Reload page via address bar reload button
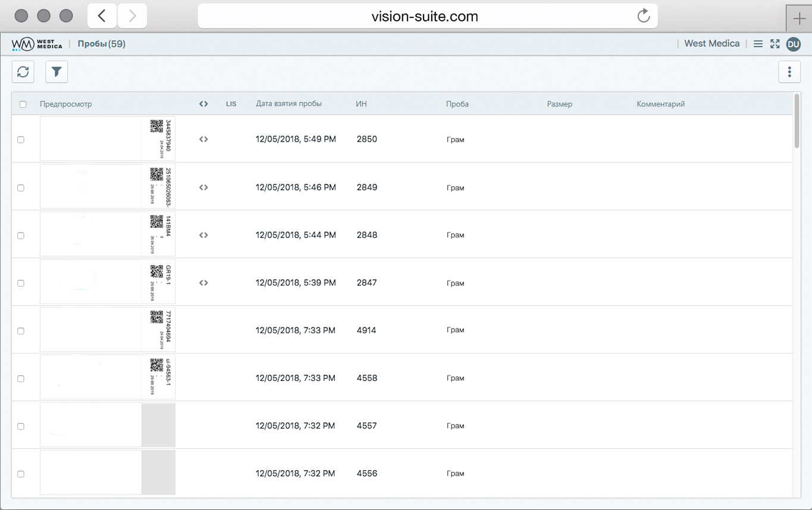This screenshot has width=812, height=510. click(x=643, y=16)
